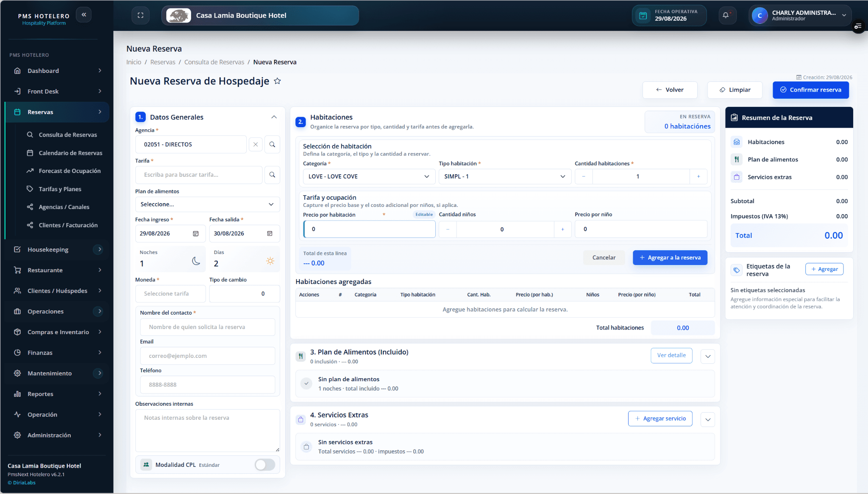868x494 pixels.
Task: Click the Housekeeping checklist icon in sidebar
Action: click(x=17, y=249)
